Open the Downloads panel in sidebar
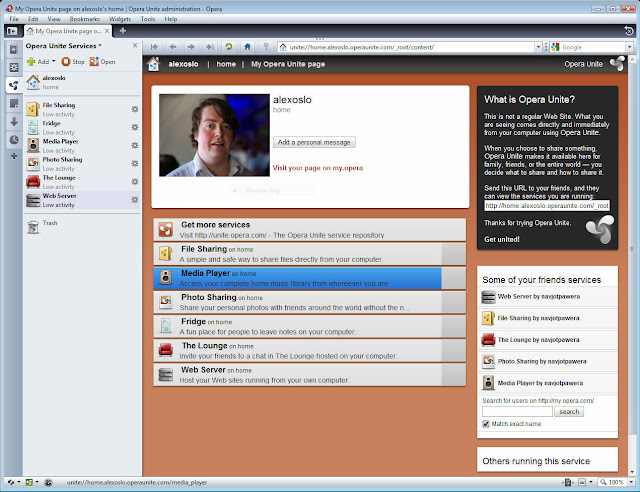This screenshot has height=492, width=640. click(13, 121)
